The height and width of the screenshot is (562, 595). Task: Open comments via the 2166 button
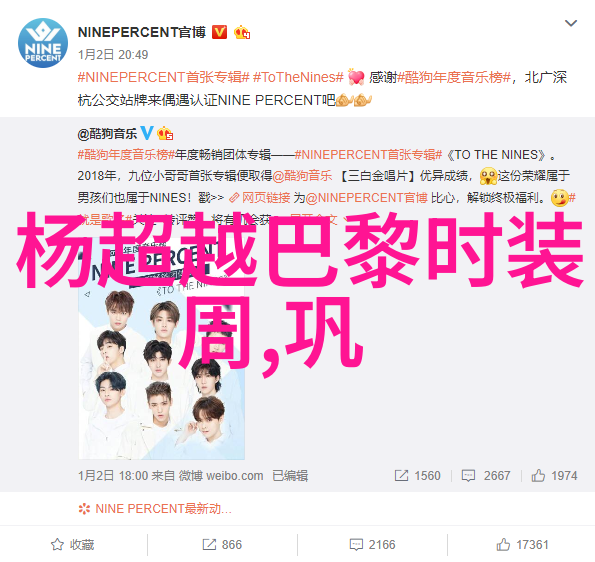[372, 545]
